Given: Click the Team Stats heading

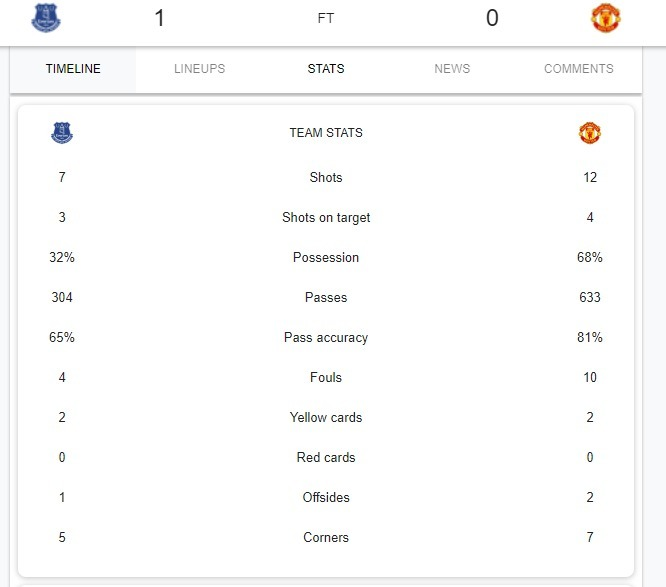Looking at the screenshot, I should tap(326, 133).
